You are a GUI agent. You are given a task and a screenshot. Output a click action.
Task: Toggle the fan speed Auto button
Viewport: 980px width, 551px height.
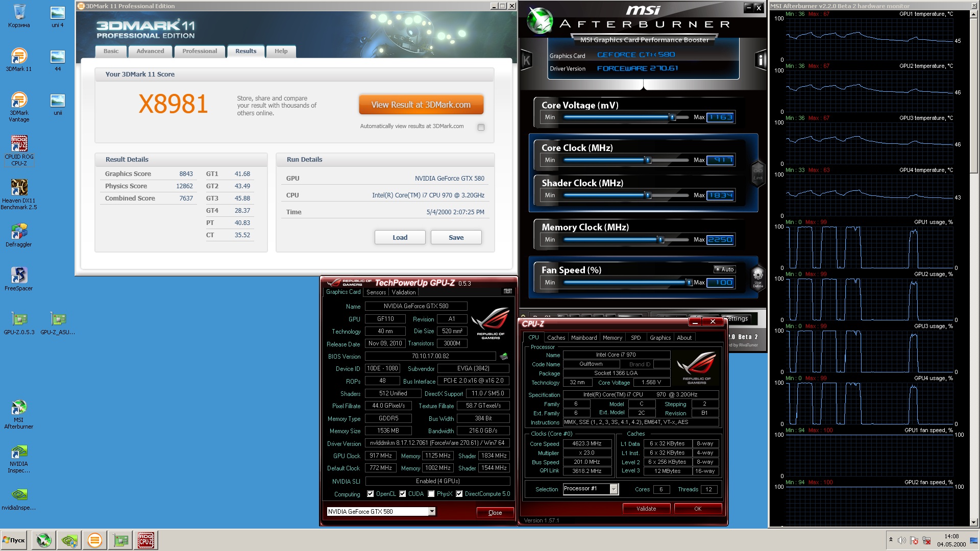724,269
